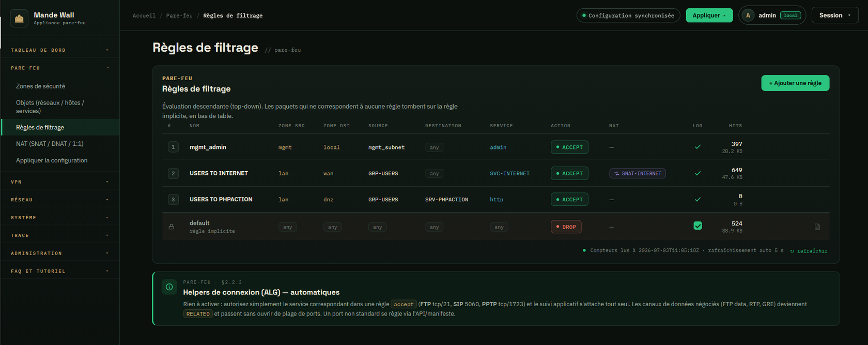Click the USERS TO PHPACTION rule name
The image size is (868, 345).
pos(221,199)
